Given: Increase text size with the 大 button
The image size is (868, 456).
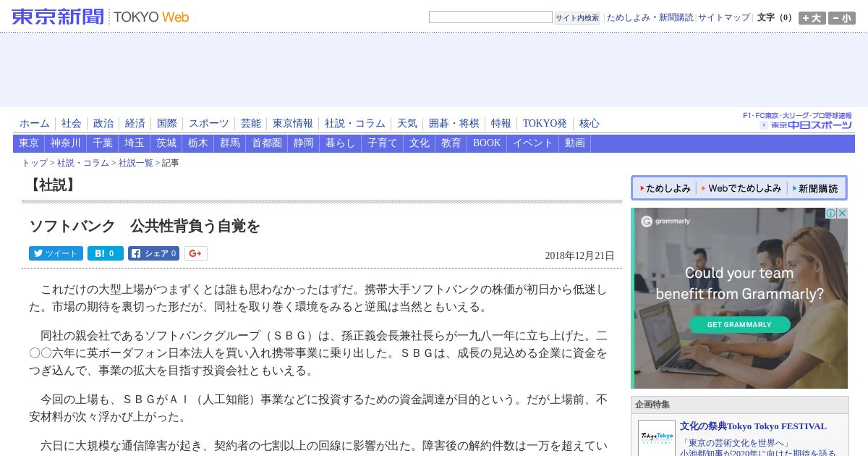Looking at the screenshot, I should [x=812, y=18].
